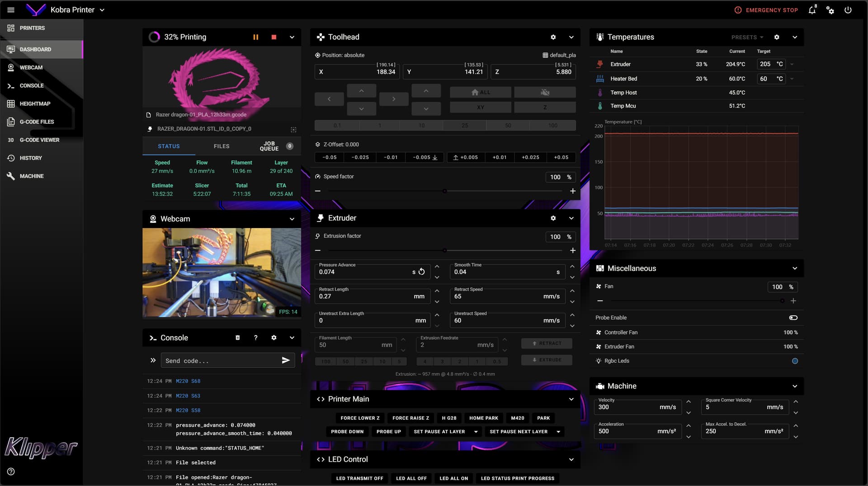The height and width of the screenshot is (486, 868).
Task: Trigger the Emergency Stop button
Action: point(766,10)
